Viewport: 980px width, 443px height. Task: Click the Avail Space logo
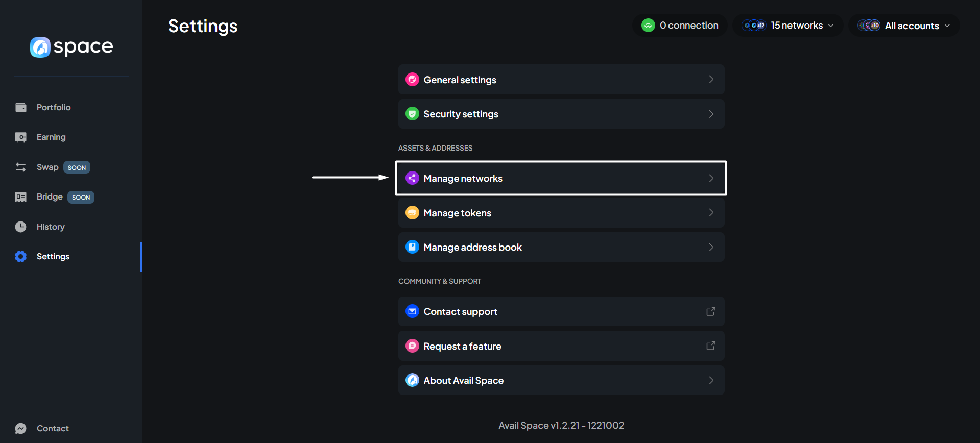coord(71,47)
